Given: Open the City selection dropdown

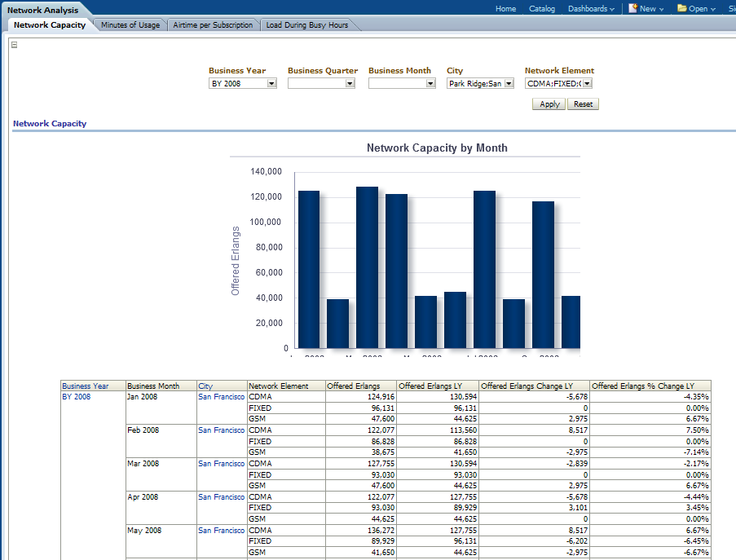Looking at the screenshot, I should tap(509, 83).
